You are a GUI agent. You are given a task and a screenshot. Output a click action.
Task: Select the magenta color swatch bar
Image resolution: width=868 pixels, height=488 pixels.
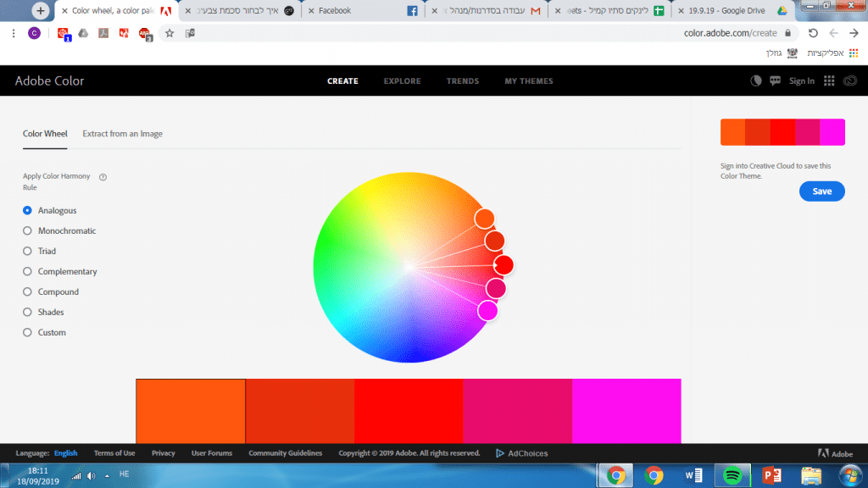coord(626,411)
